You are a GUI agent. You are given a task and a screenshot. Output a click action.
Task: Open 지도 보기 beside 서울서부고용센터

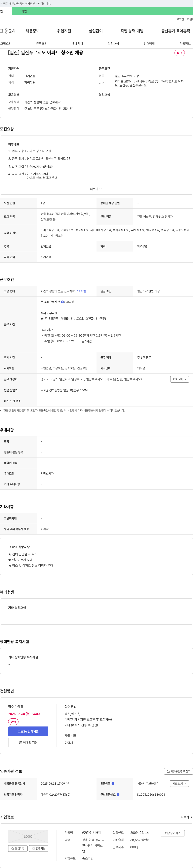(180, 783)
